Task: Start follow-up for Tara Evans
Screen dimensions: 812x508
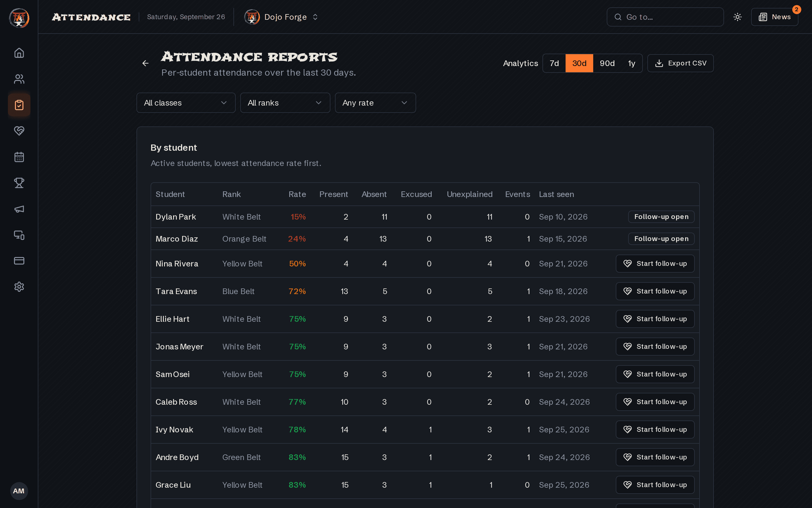Action: [655, 291]
